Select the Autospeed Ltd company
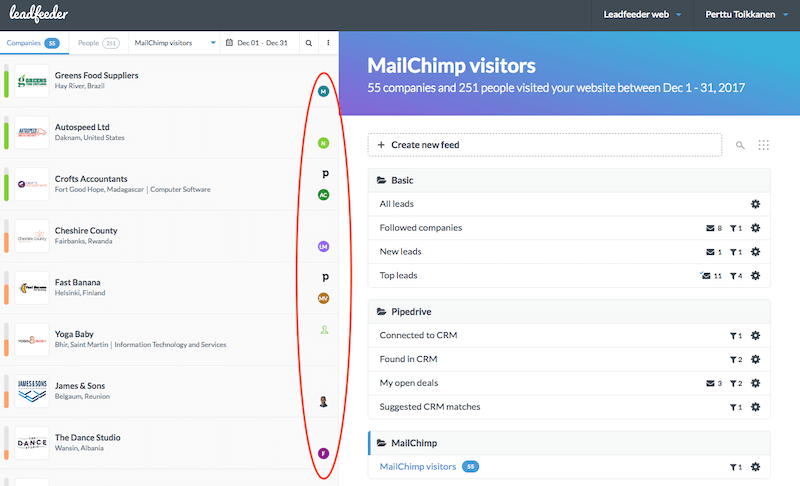The image size is (800, 486). coord(169,133)
